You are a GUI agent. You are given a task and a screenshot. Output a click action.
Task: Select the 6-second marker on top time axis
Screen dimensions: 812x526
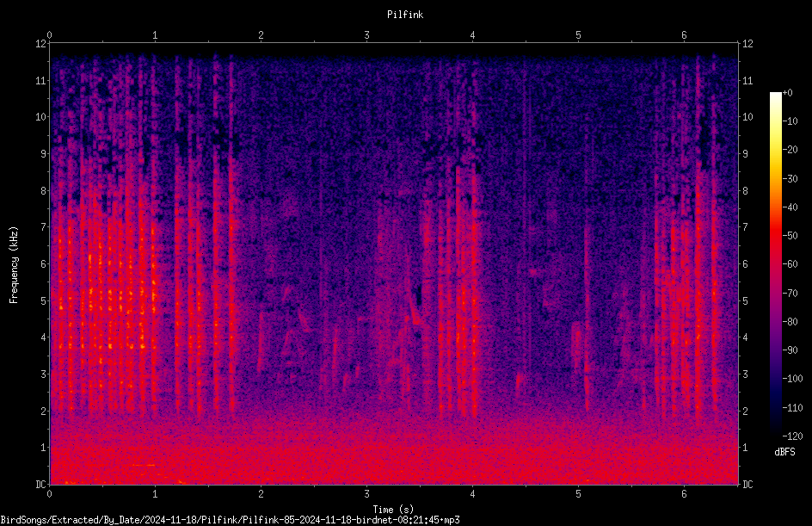684,34
